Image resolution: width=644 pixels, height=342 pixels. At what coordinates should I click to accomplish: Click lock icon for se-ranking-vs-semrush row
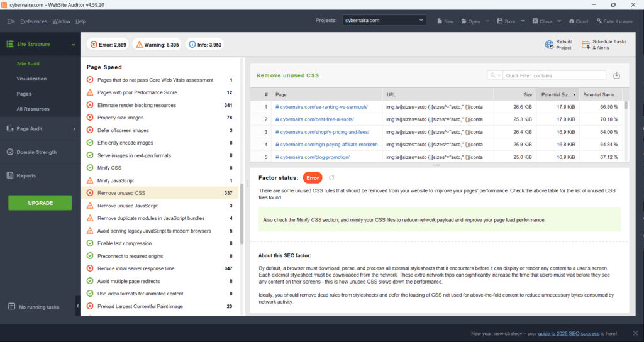click(x=277, y=107)
